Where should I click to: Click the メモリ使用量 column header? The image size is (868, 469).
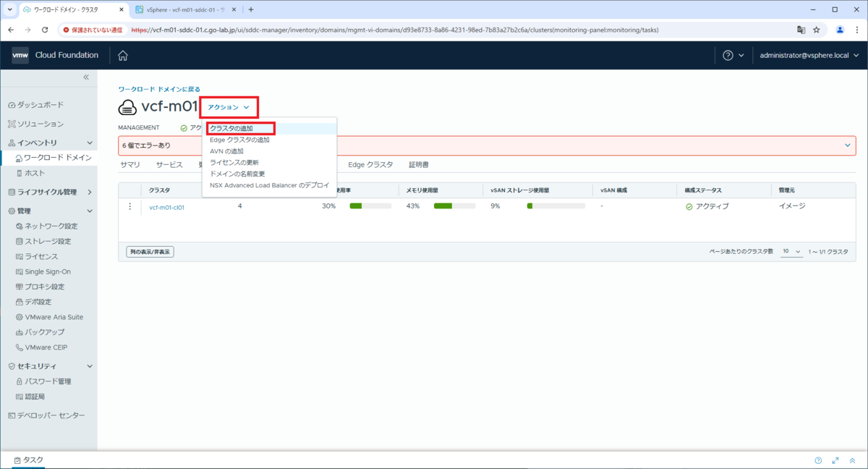coord(422,190)
